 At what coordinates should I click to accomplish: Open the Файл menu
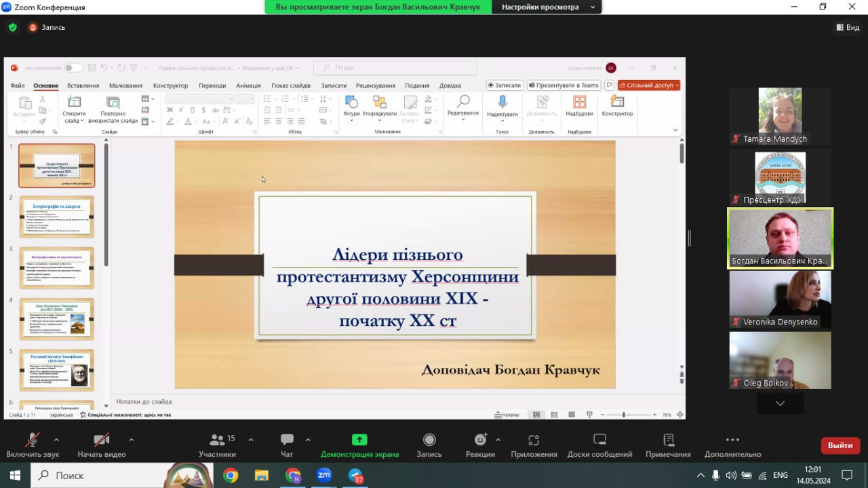[x=18, y=86]
